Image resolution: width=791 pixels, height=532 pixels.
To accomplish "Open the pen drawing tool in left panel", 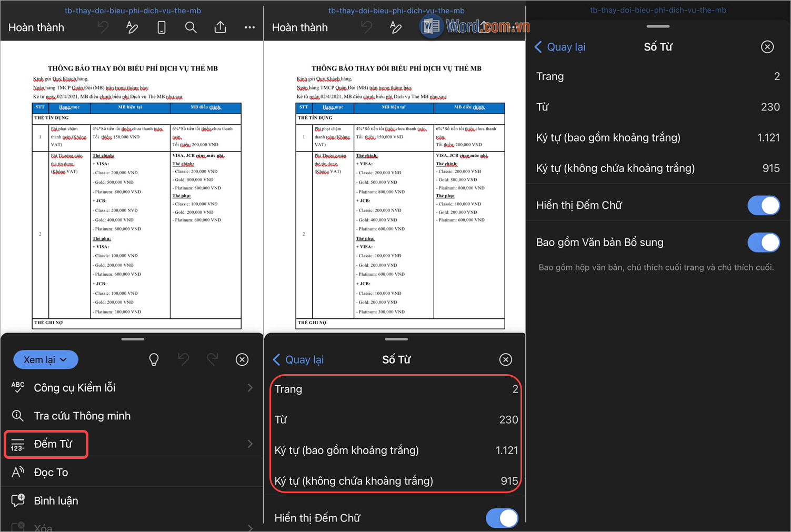I will pyautogui.click(x=132, y=27).
